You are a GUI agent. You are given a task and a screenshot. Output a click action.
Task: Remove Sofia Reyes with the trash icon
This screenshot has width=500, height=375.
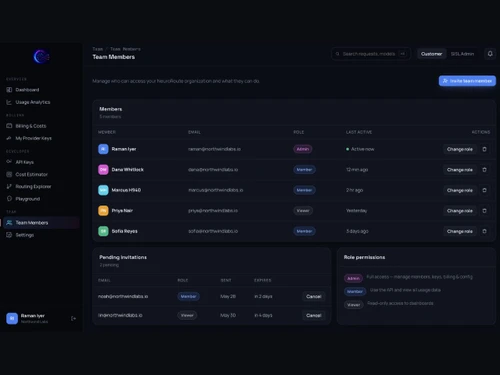pyautogui.click(x=484, y=231)
